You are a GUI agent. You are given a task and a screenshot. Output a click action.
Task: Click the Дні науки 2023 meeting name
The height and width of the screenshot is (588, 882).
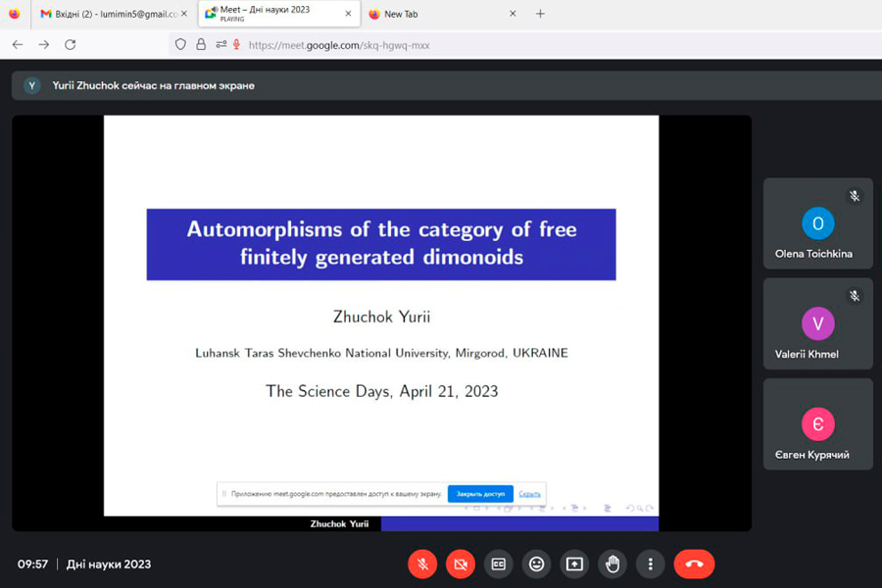point(109,563)
